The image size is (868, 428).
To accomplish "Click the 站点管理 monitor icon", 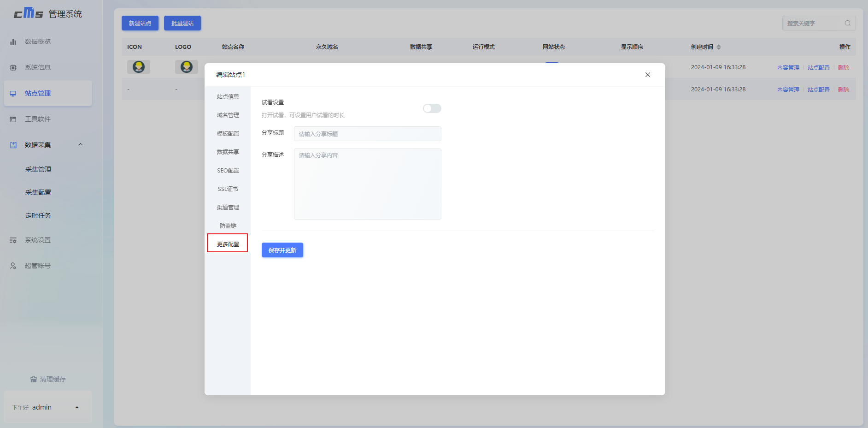I will [13, 93].
